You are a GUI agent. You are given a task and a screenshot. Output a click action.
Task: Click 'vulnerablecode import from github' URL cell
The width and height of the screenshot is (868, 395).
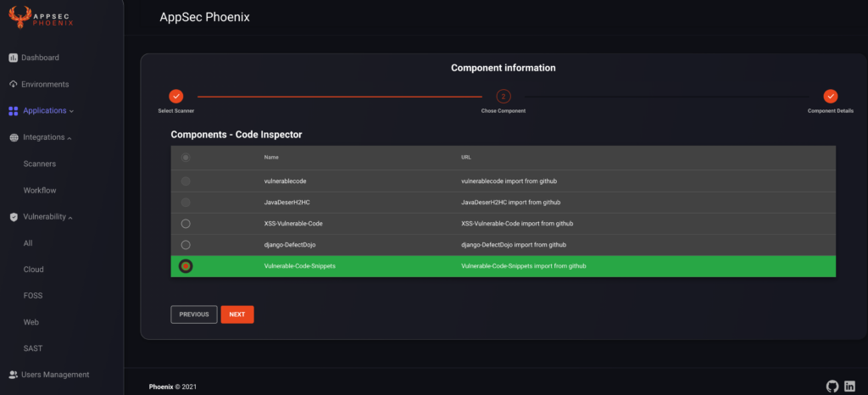pyautogui.click(x=509, y=181)
